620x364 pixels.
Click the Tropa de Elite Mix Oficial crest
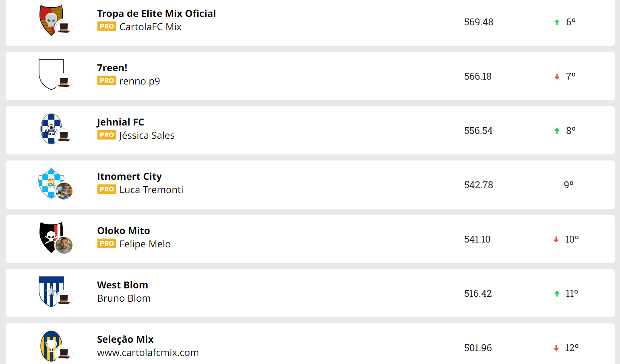(51, 20)
